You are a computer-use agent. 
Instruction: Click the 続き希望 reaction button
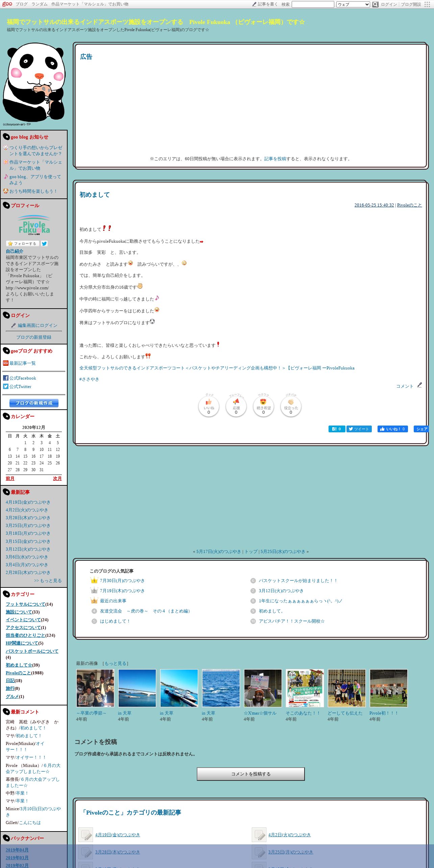point(263,407)
